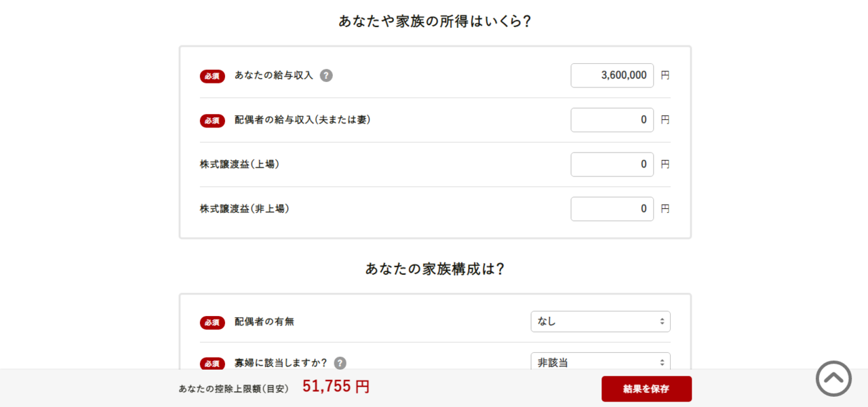Click the help icon next to あなたの給与収入
Screen dimensions: 868x407
pyautogui.click(x=326, y=75)
